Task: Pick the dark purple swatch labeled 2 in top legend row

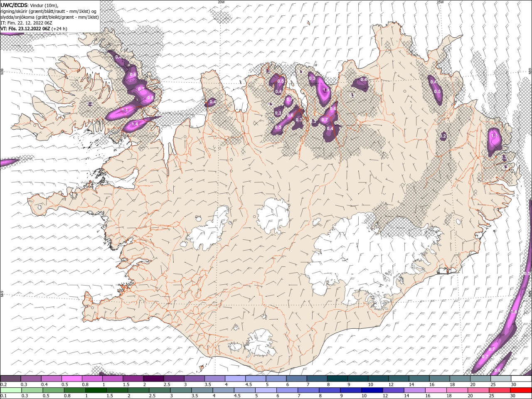Action: (153, 379)
